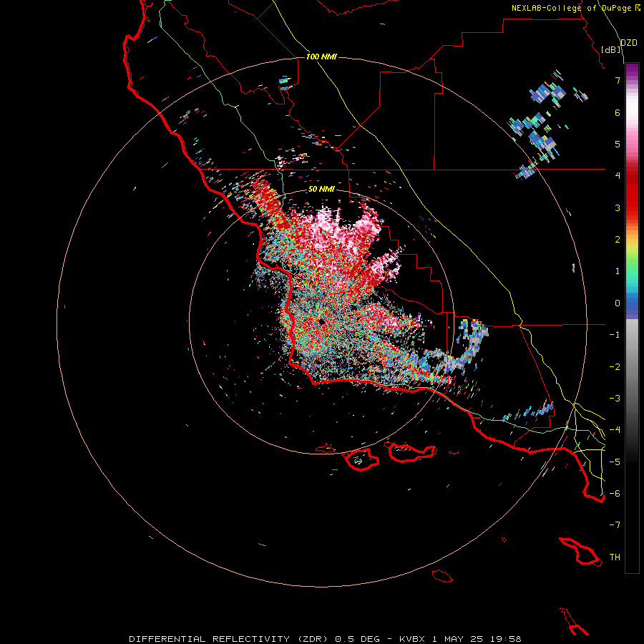
Task: Click the 3 value on color scale
Action: click(618, 208)
